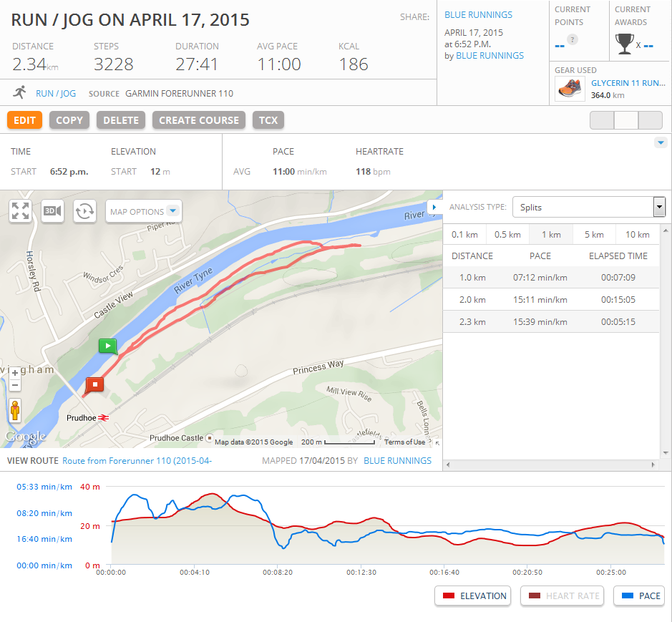Viewport: 672px width, 622px height.
Task: Zoom out on the map
Action: coord(15,386)
